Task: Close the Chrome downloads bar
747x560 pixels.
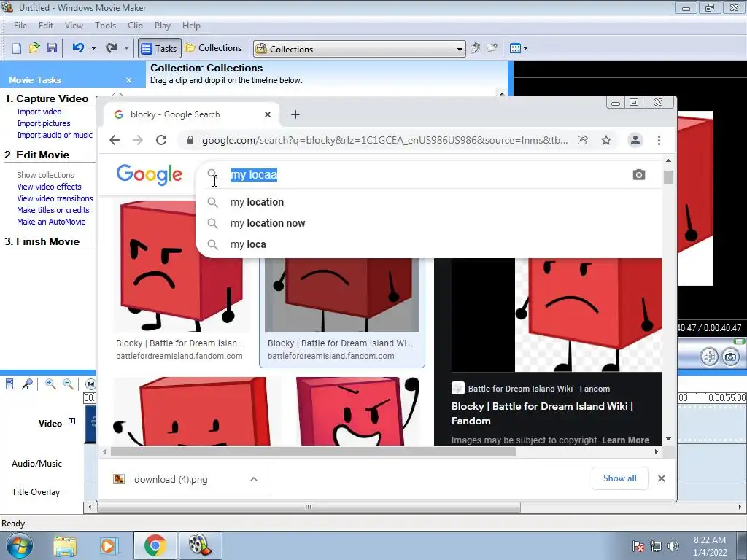Action: click(661, 478)
